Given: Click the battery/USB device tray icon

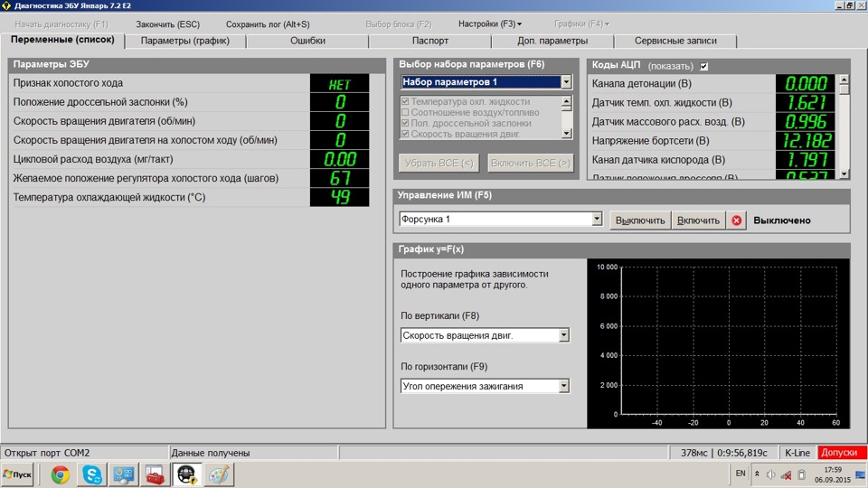Looking at the screenshot, I should tap(801, 474).
